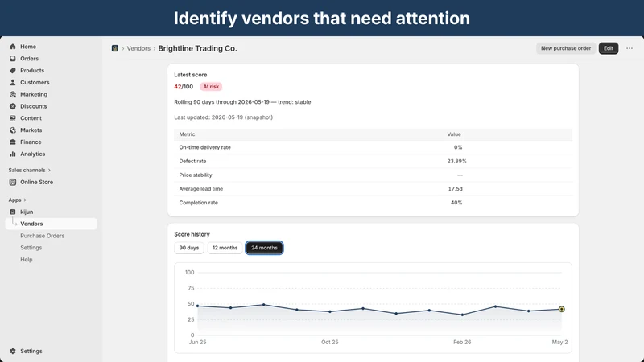Click the Customers person icon

tap(13, 83)
